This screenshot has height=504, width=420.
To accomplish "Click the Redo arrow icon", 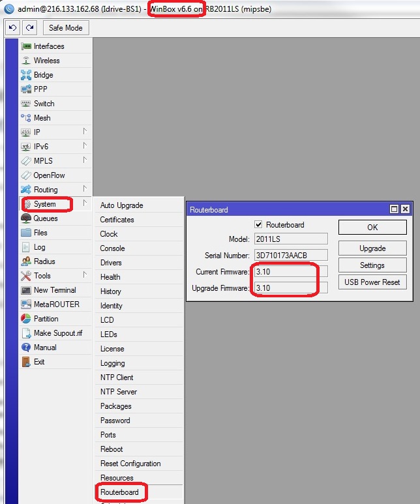I will click(x=30, y=27).
